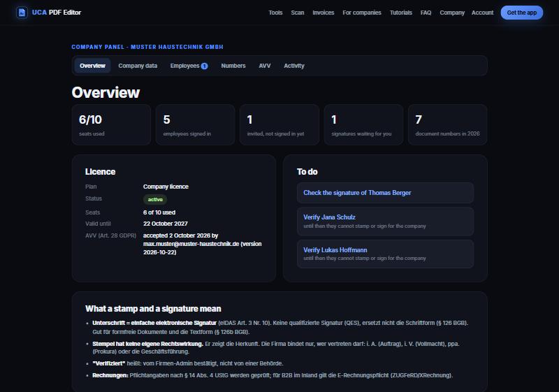Screen dimensions: 559x392
Task: Click the Company licence plan value
Action: tap(166, 187)
